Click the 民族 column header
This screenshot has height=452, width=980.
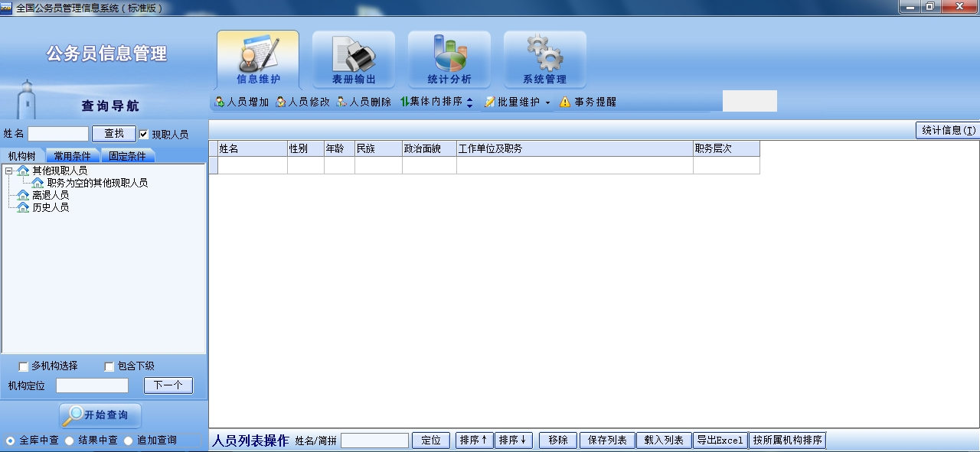[x=379, y=148]
